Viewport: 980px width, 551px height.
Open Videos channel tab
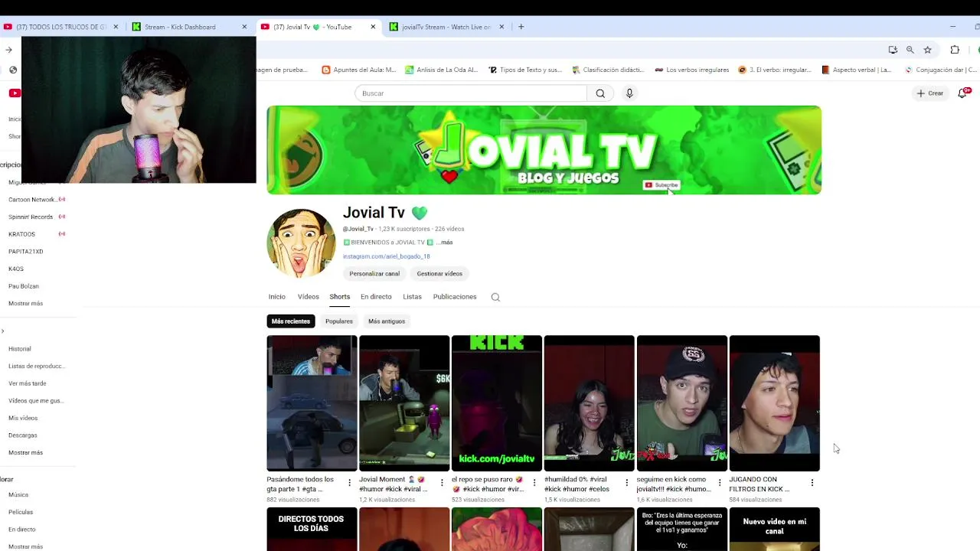click(x=308, y=297)
